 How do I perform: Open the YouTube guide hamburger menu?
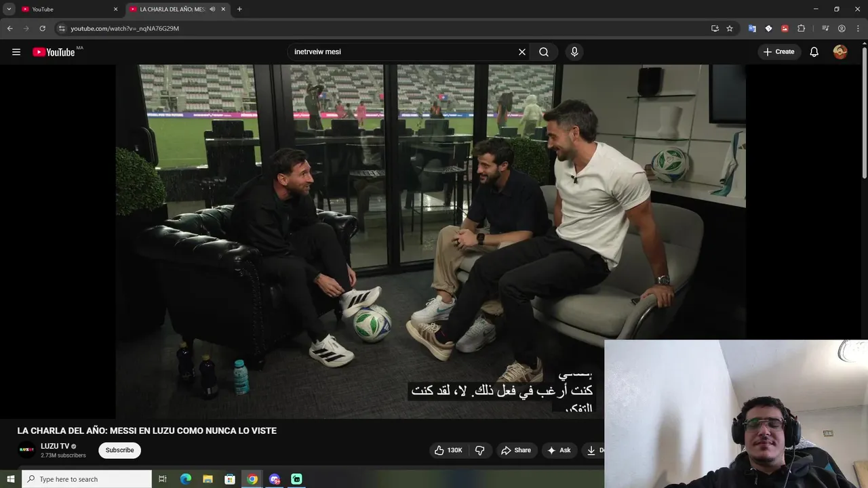pos(16,52)
